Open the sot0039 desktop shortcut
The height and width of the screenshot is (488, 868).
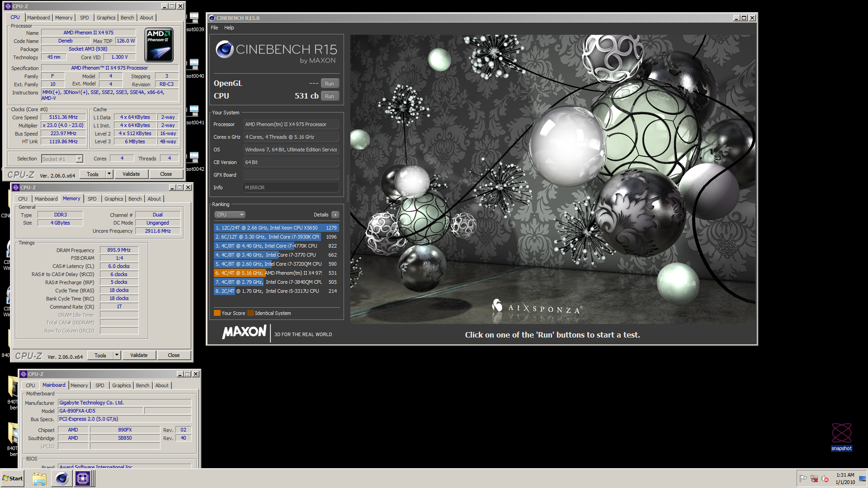[195, 22]
